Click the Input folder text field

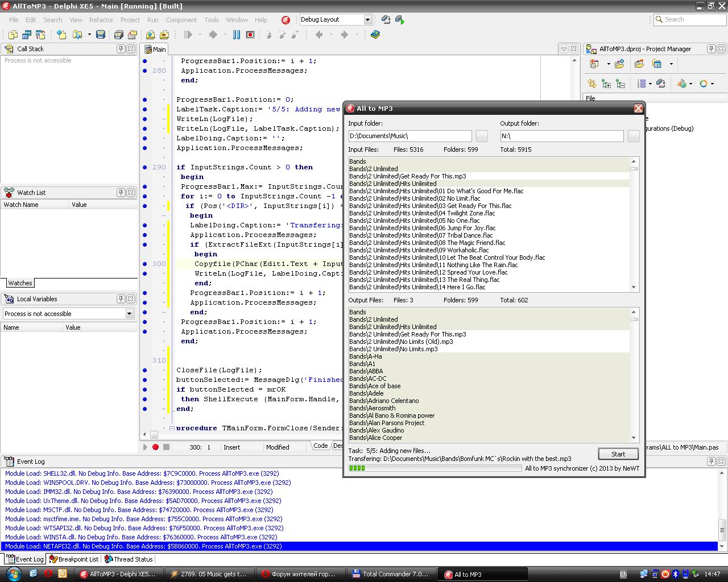click(410, 136)
